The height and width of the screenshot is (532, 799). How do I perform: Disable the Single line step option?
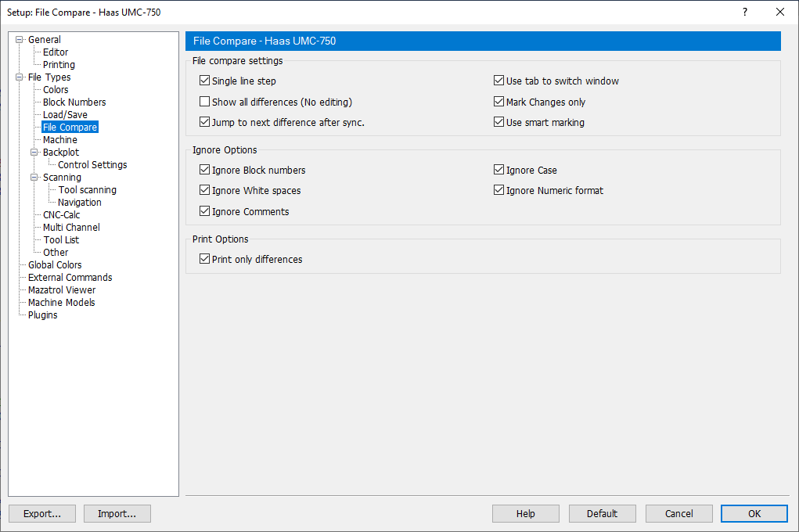click(x=204, y=80)
